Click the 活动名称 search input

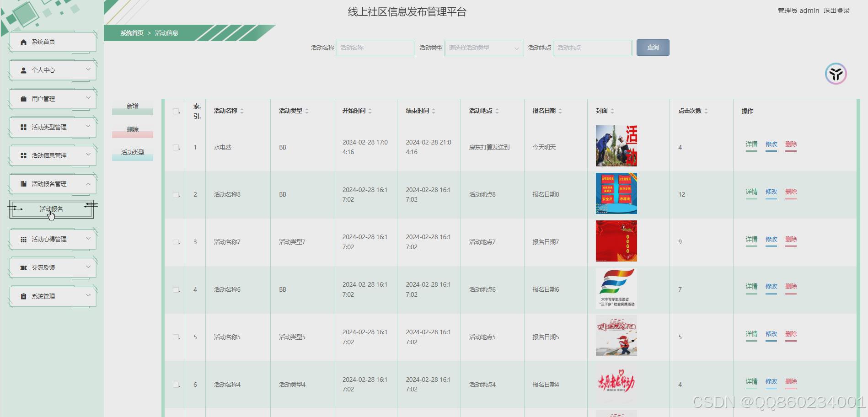375,48
